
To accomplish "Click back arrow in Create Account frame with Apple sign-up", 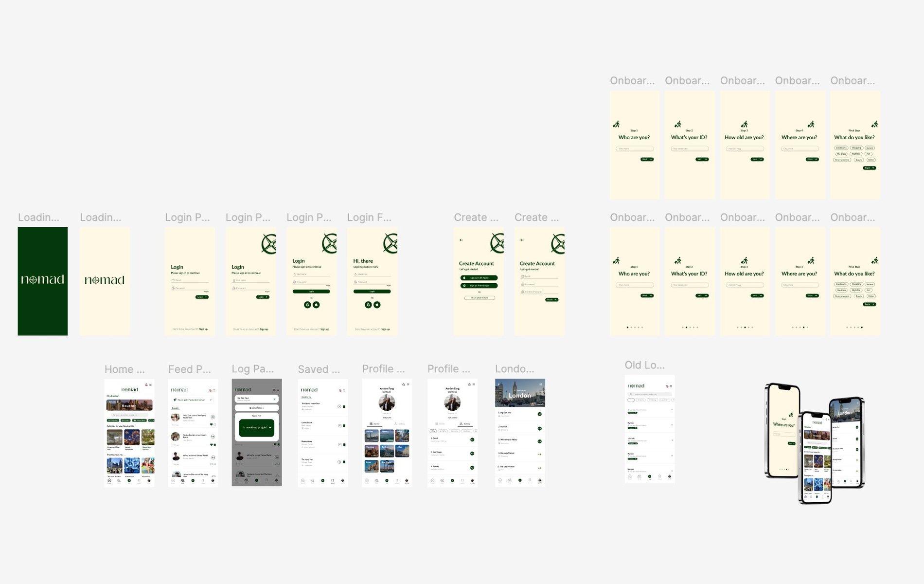I will [x=461, y=240].
